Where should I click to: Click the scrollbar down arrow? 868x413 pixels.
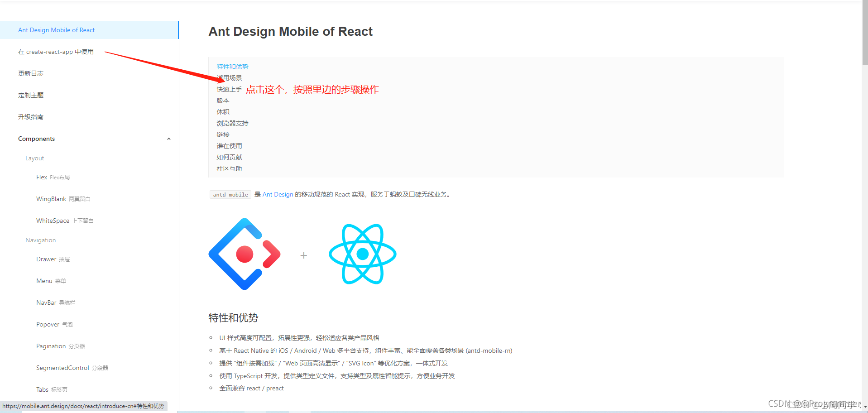tap(865, 407)
